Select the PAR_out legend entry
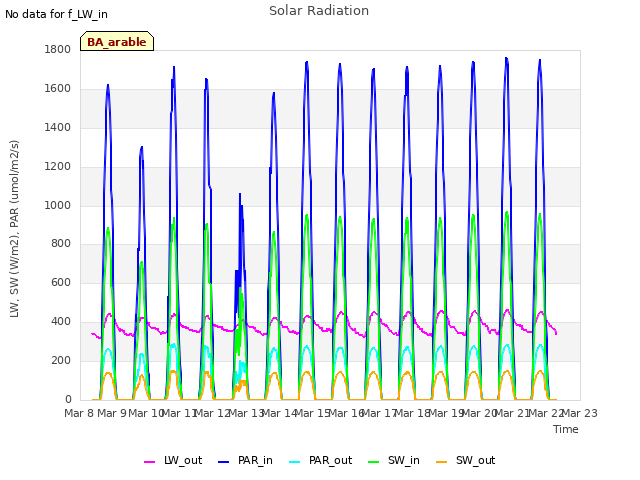 (x=320, y=460)
